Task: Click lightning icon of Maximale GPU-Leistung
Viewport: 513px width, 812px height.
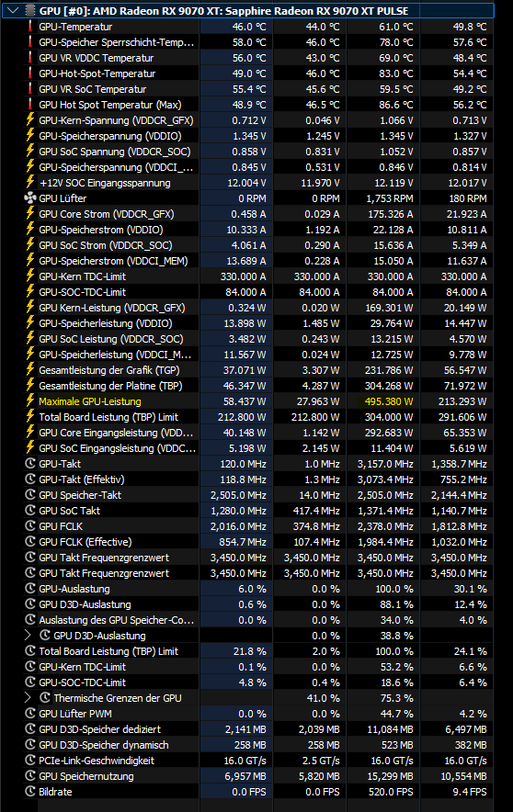Action: point(30,400)
